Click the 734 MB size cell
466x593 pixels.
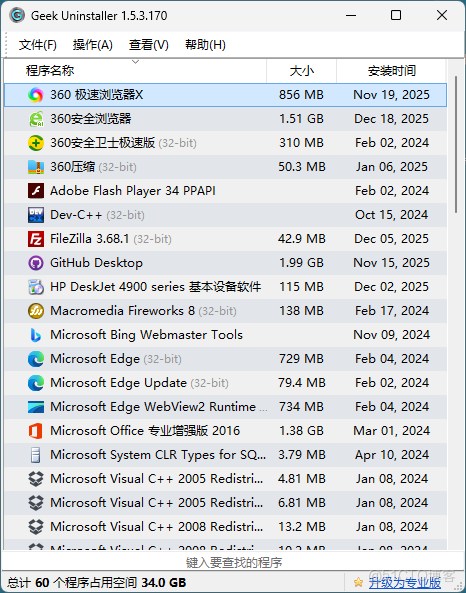pos(301,407)
